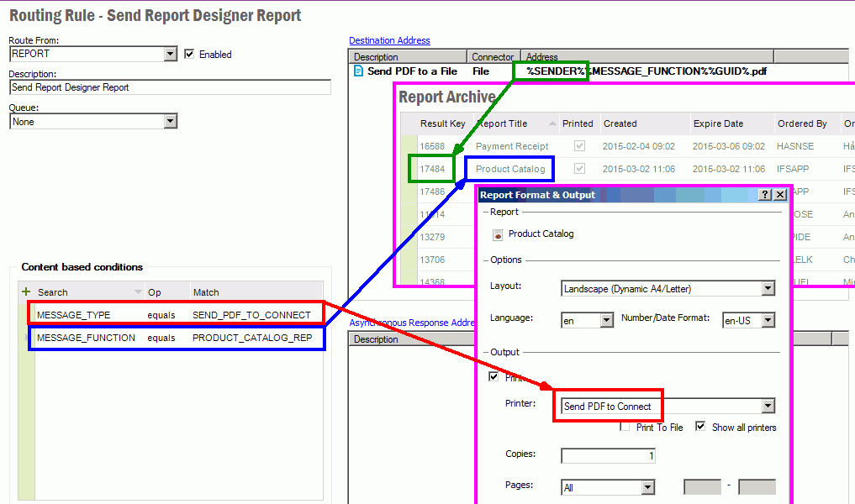Open the Printer dropdown list
Screen dimensions: 855x504
tap(768, 407)
